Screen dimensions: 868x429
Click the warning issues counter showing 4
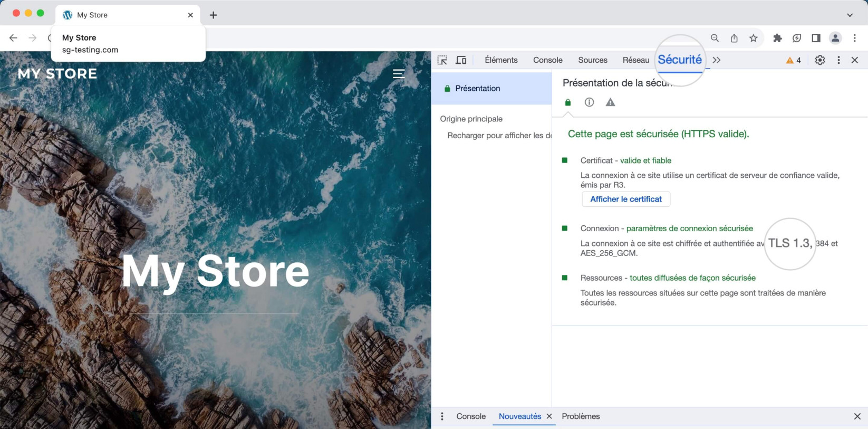(794, 60)
